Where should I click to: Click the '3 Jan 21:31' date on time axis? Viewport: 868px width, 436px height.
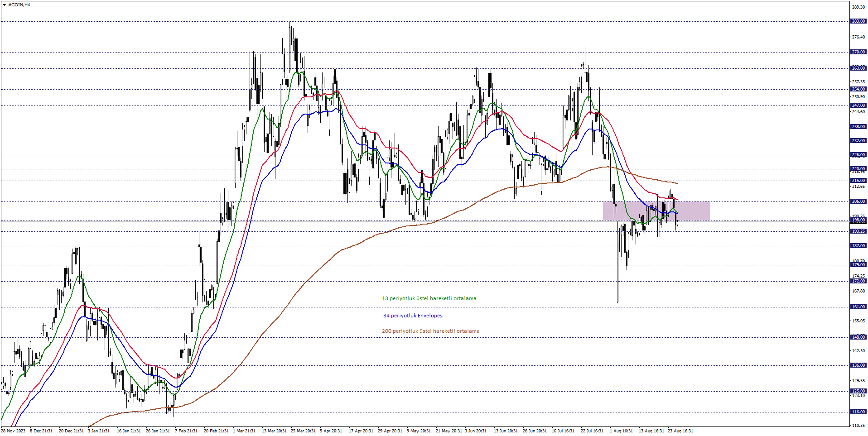(x=99, y=431)
